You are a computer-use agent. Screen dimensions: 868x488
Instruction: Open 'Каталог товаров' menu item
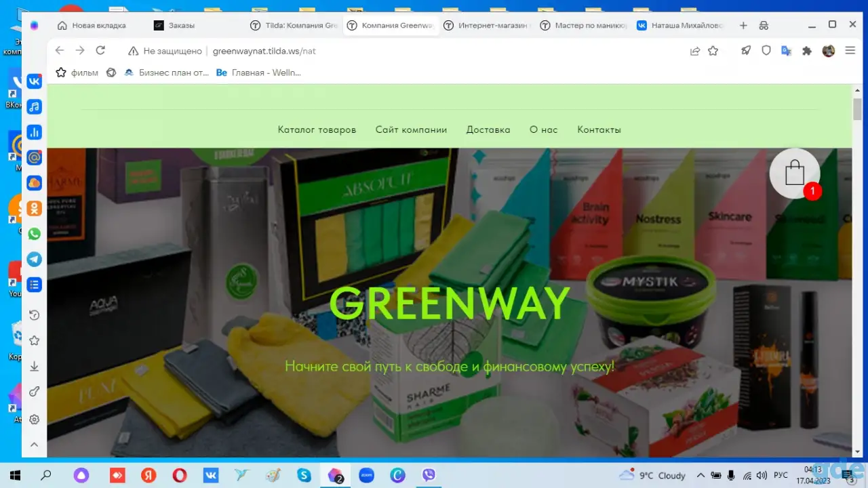point(317,129)
